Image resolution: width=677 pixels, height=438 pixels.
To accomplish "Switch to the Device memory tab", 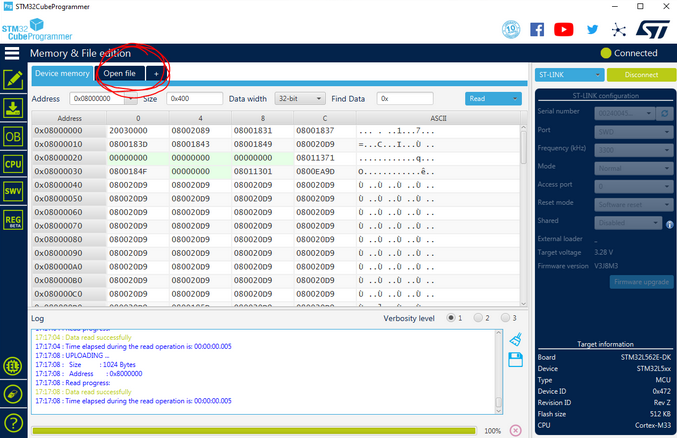I will pyautogui.click(x=62, y=73).
